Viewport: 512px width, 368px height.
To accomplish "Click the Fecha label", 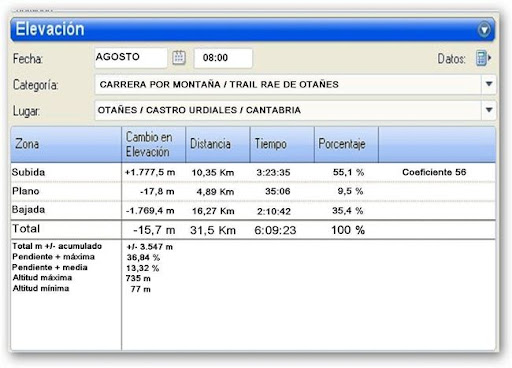I will pyautogui.click(x=28, y=59).
